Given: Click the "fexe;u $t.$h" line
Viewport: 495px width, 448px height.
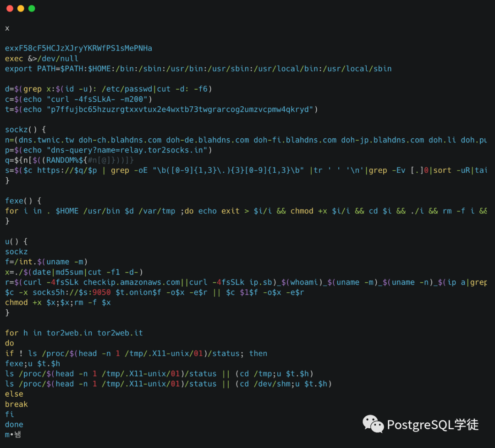Looking at the screenshot, I should click(33, 364).
